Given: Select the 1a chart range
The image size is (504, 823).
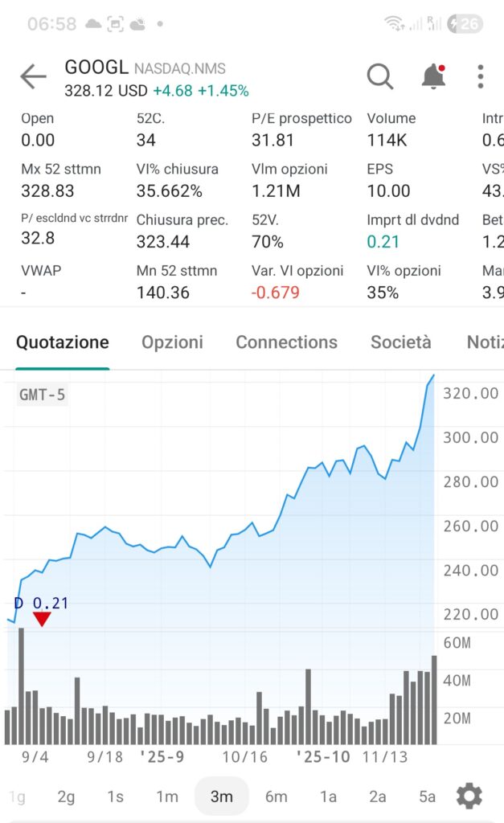Looking at the screenshot, I should click(x=329, y=796).
